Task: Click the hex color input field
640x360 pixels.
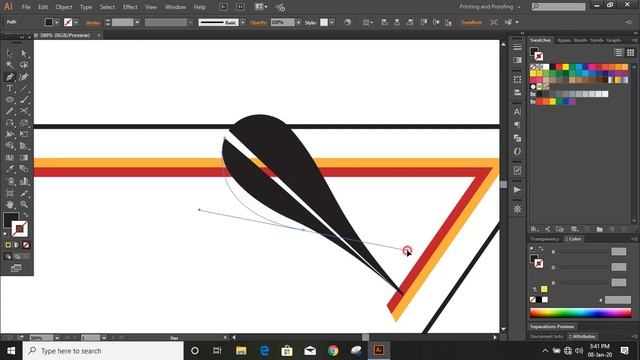Action: click(618, 300)
